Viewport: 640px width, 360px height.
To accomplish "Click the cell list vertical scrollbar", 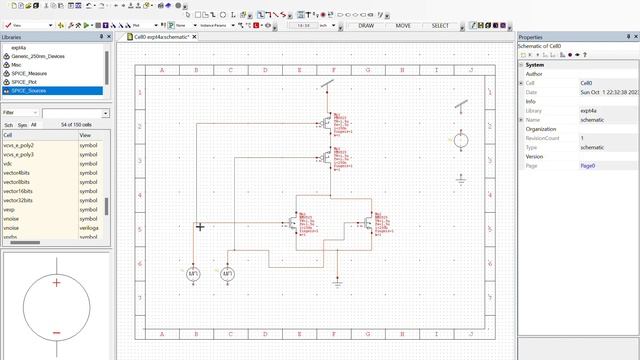I will [107, 206].
